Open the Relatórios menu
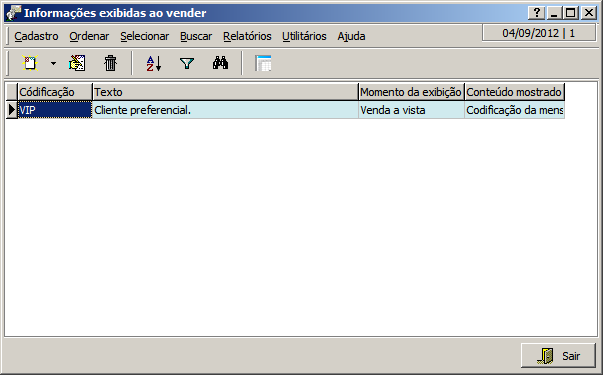Screen dimensions: 603x375 [x=247, y=36]
